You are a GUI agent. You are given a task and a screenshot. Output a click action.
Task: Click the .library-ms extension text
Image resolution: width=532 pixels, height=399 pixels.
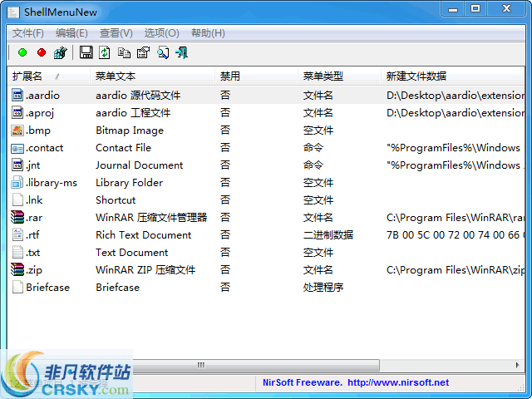(52, 183)
